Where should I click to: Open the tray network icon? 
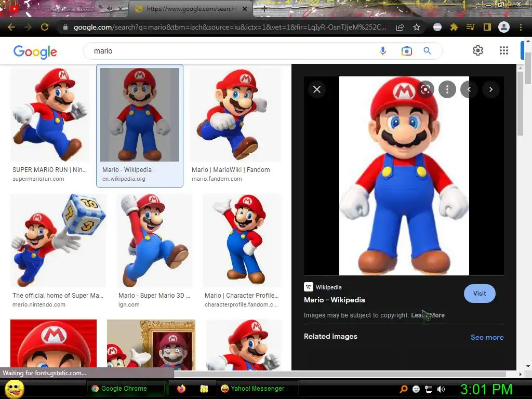coord(429,389)
